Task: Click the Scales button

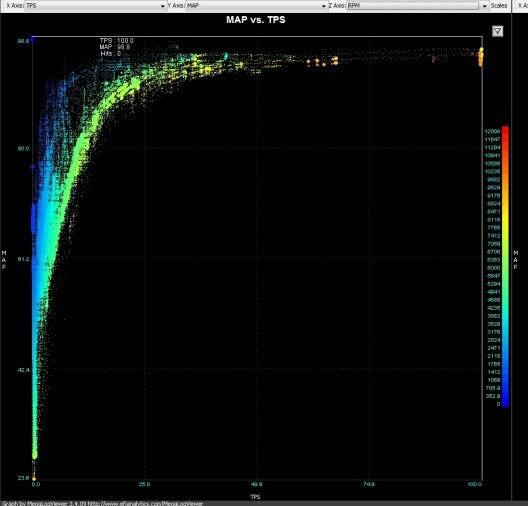Action: tap(499, 6)
